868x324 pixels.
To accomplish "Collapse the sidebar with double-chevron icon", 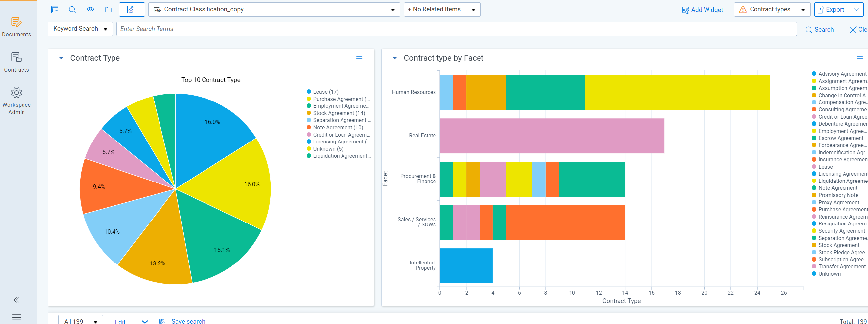I will [16, 300].
